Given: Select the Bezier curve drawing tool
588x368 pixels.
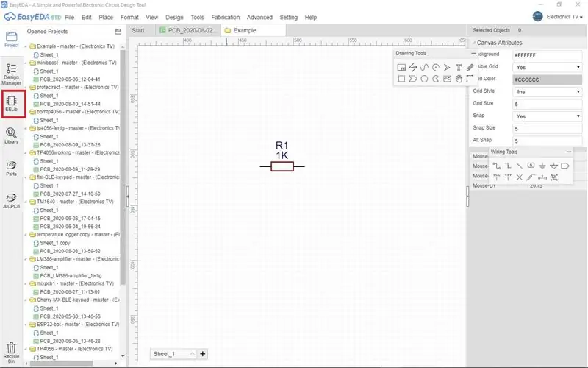Looking at the screenshot, I should point(424,68).
